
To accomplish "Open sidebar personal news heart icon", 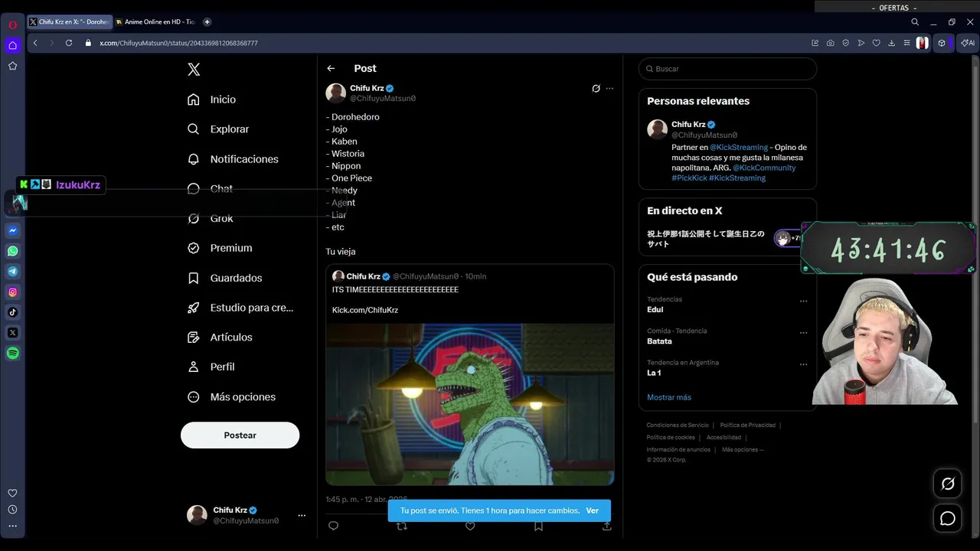I will pyautogui.click(x=12, y=494).
